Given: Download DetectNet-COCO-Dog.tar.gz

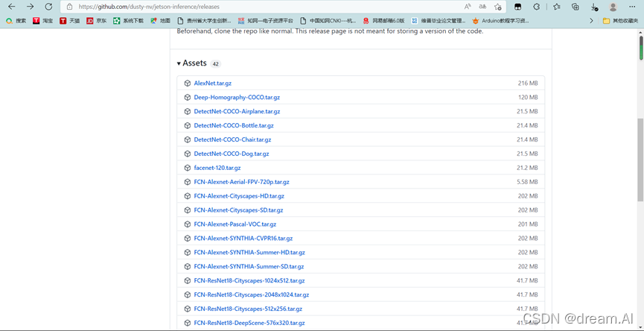Looking at the screenshot, I should coord(232,154).
